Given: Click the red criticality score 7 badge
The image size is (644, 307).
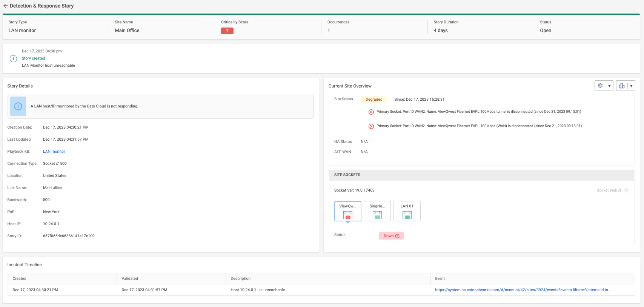Looking at the screenshot, I should tap(227, 31).
